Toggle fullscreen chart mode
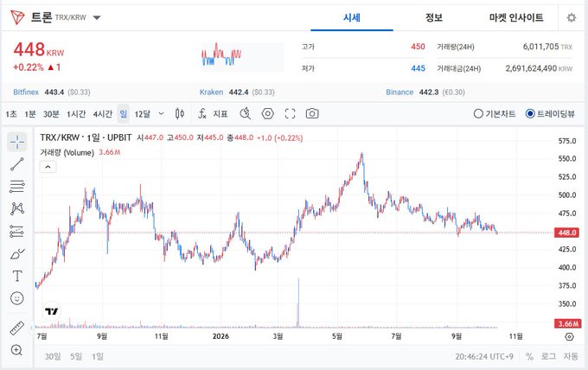 point(290,113)
